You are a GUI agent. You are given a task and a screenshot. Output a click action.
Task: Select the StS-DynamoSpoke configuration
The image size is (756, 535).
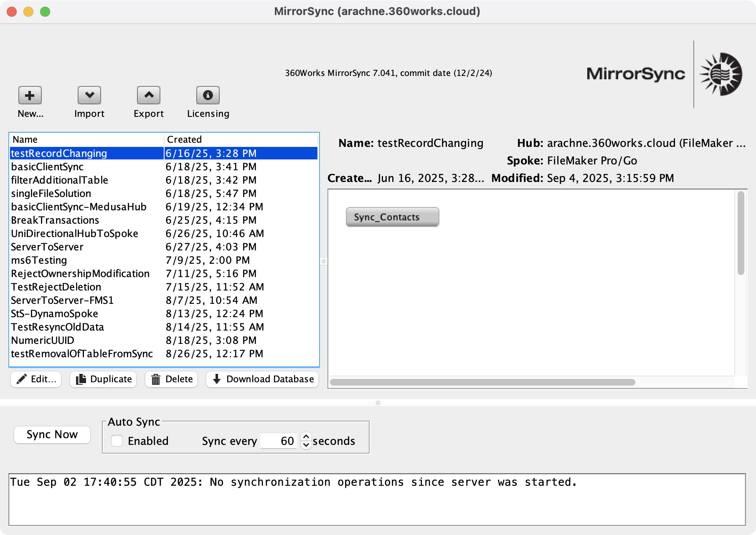point(164,313)
